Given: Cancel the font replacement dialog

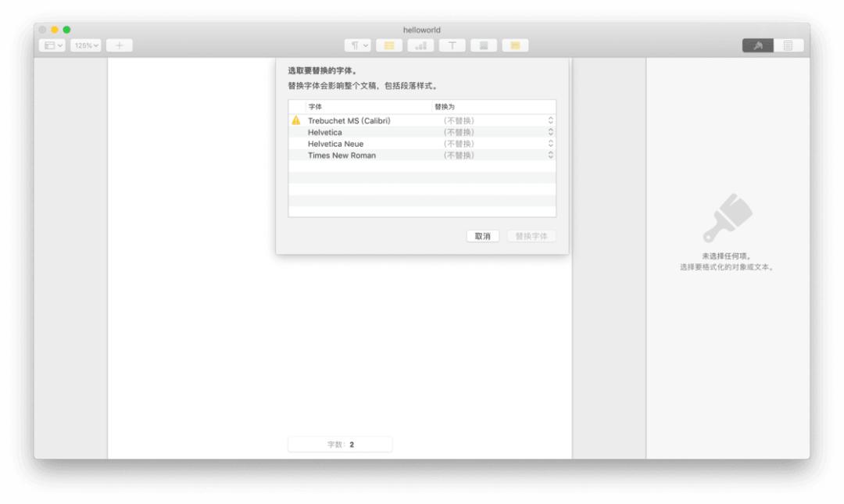Looking at the screenshot, I should coord(482,236).
